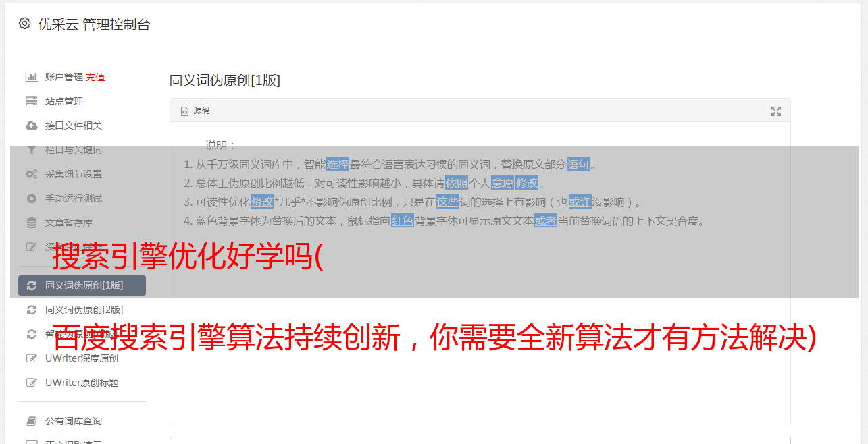Viewport: 868px width, 444px height.
Task: Open 同义词伪原创[2版] menu item
Action: coord(82,310)
